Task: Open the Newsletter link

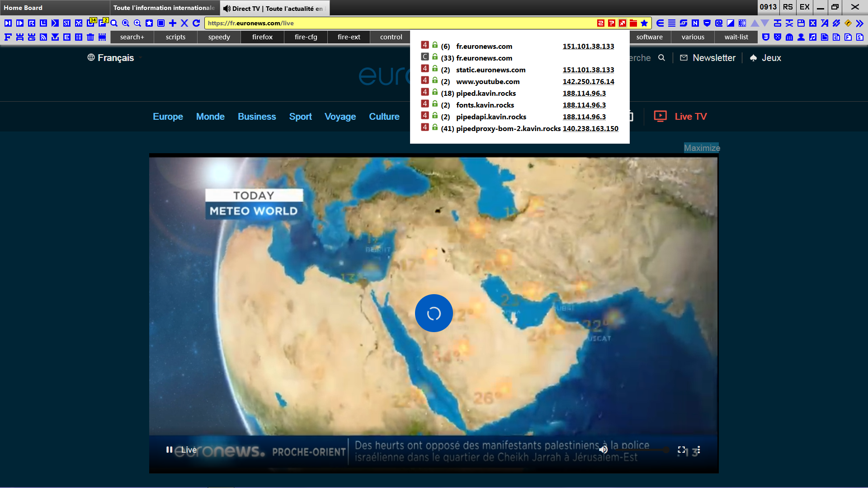Action: (713, 58)
